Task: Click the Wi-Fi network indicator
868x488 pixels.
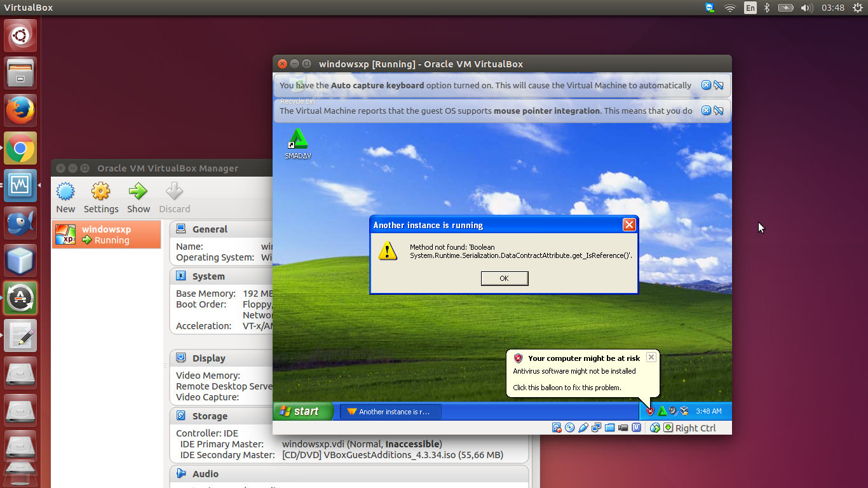Action: click(730, 8)
